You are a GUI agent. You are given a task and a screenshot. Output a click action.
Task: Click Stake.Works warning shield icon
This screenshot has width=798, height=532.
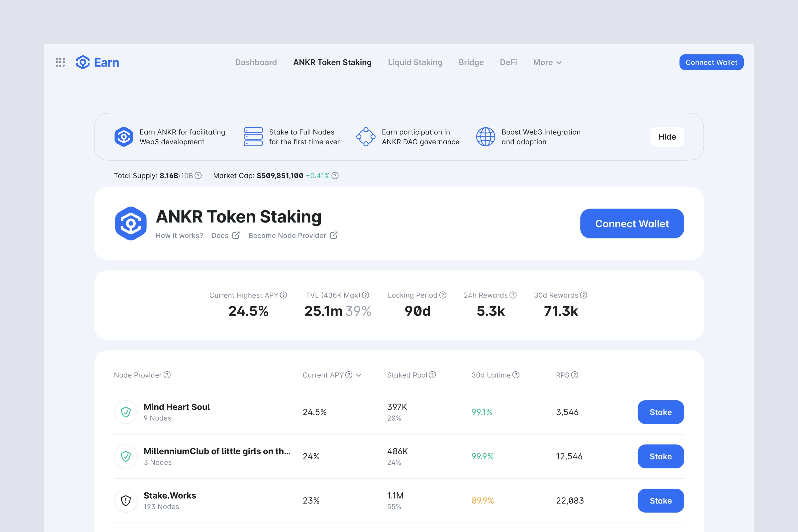pyautogui.click(x=126, y=500)
